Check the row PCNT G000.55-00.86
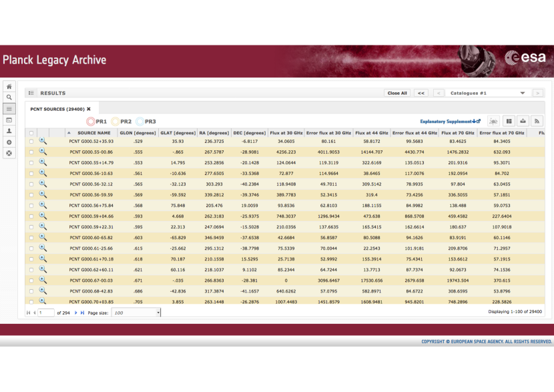 (x=31, y=152)
